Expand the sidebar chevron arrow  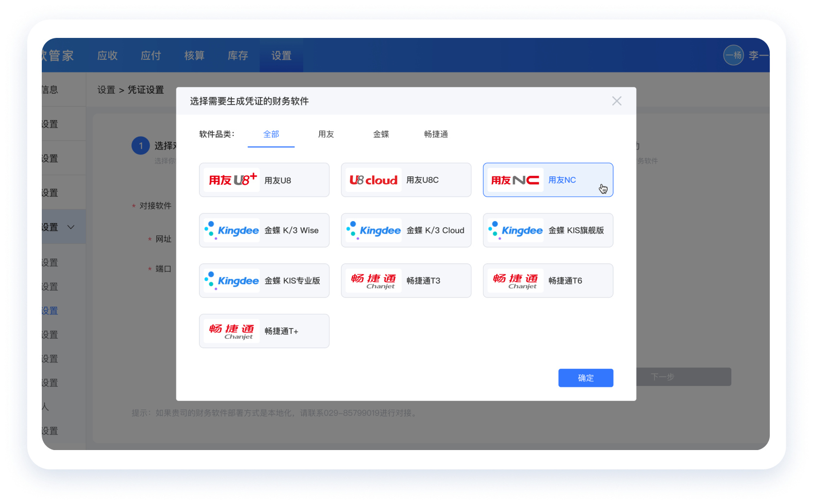71,227
